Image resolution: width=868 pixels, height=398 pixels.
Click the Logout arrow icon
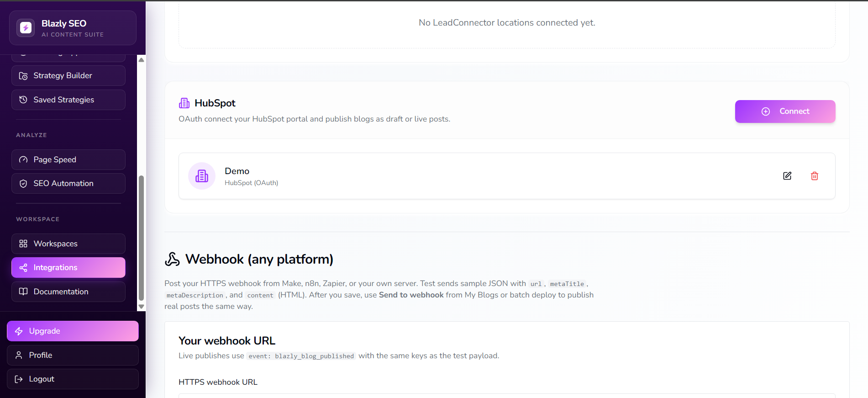[x=19, y=379]
